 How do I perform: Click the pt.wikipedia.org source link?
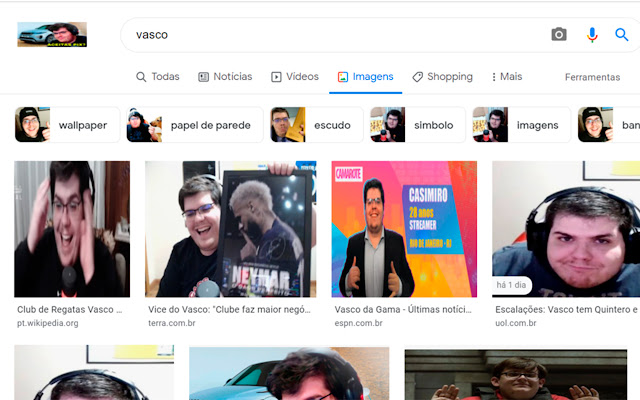(x=48, y=323)
